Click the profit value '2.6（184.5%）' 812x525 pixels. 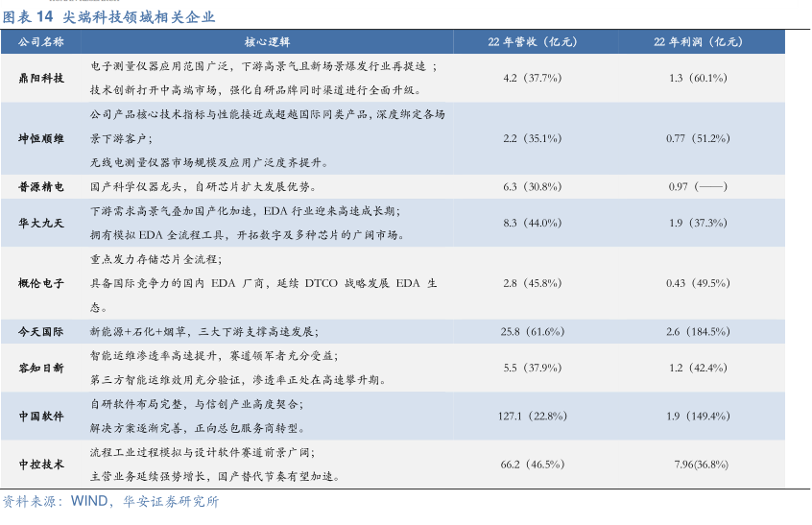click(698, 331)
